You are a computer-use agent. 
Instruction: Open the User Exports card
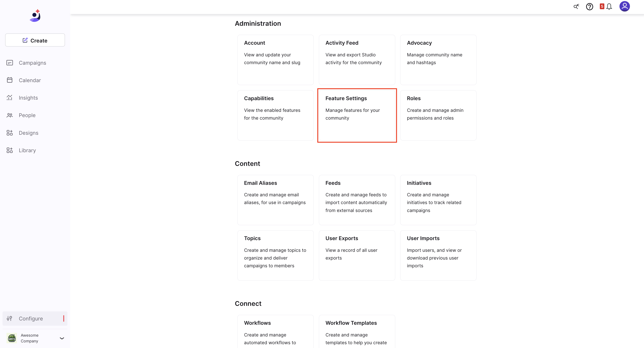pos(357,255)
